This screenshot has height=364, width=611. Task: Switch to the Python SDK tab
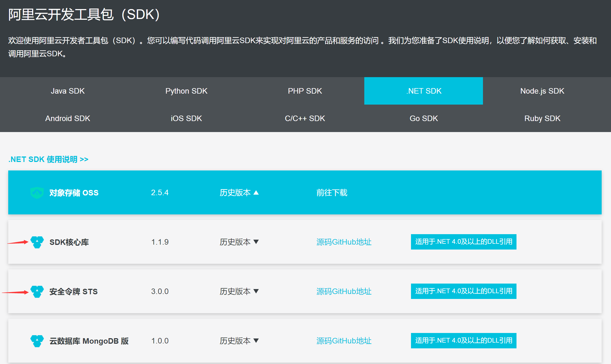click(x=186, y=91)
